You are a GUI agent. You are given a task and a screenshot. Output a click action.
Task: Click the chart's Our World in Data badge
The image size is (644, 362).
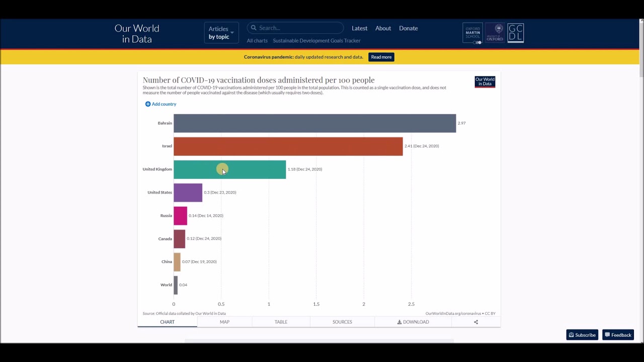485,81
